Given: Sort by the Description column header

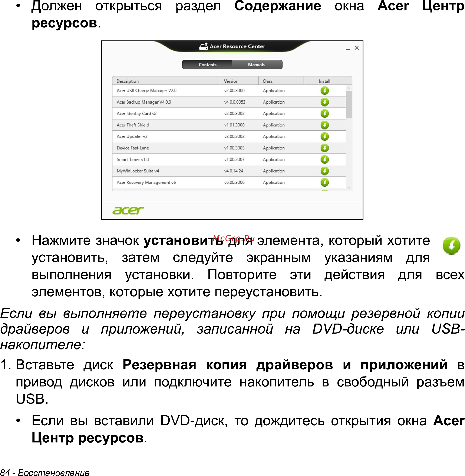Looking at the screenshot, I should [x=166, y=81].
